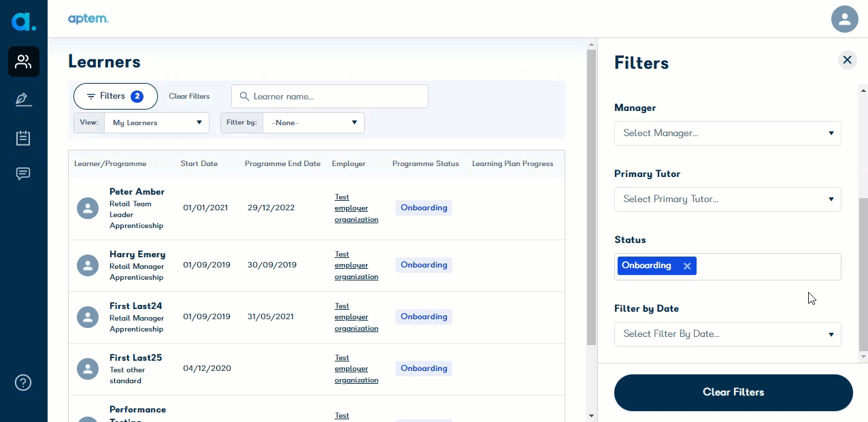Click the small Clear Filters link

(x=189, y=97)
